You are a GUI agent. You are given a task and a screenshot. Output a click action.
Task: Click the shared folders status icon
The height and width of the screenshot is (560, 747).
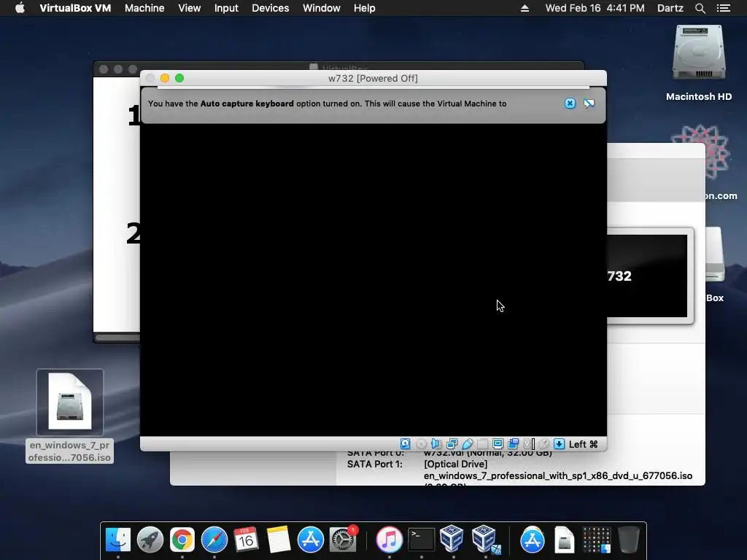(x=482, y=444)
